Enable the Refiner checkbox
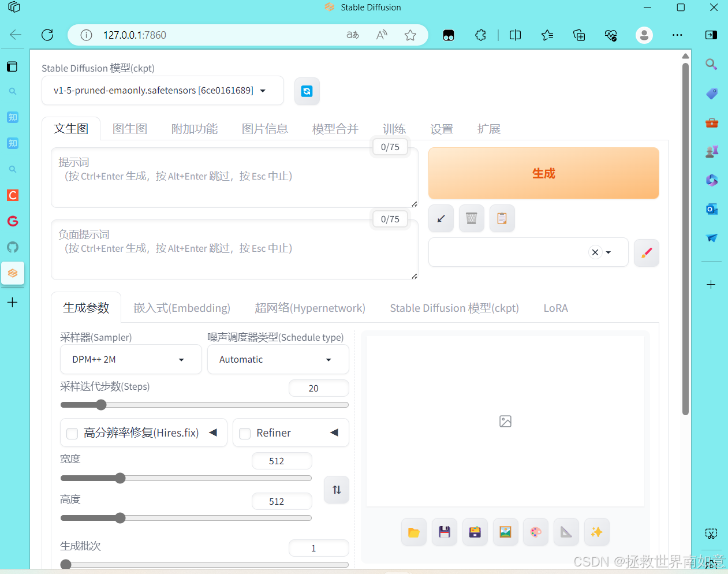This screenshot has height=574, width=728. (x=245, y=433)
